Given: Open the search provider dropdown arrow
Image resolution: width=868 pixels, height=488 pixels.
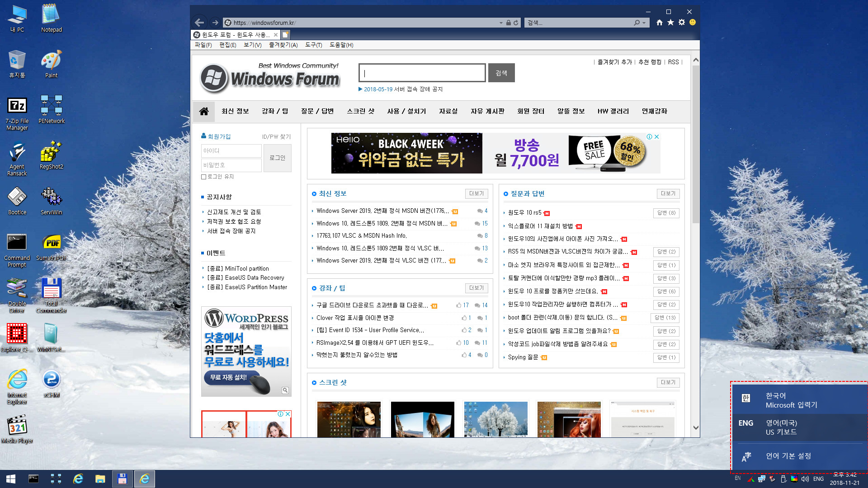Looking at the screenshot, I should tap(644, 23).
